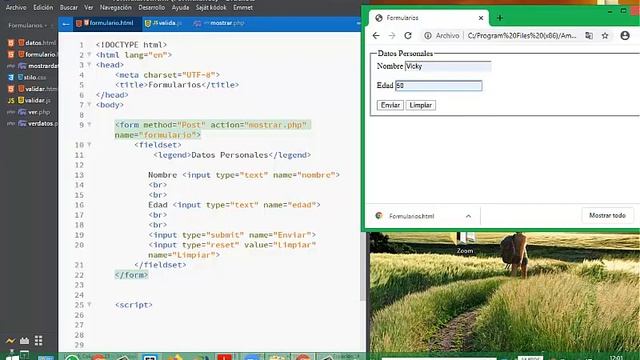Open a new tab in Chrome
The height and width of the screenshot is (360, 640).
500,18
